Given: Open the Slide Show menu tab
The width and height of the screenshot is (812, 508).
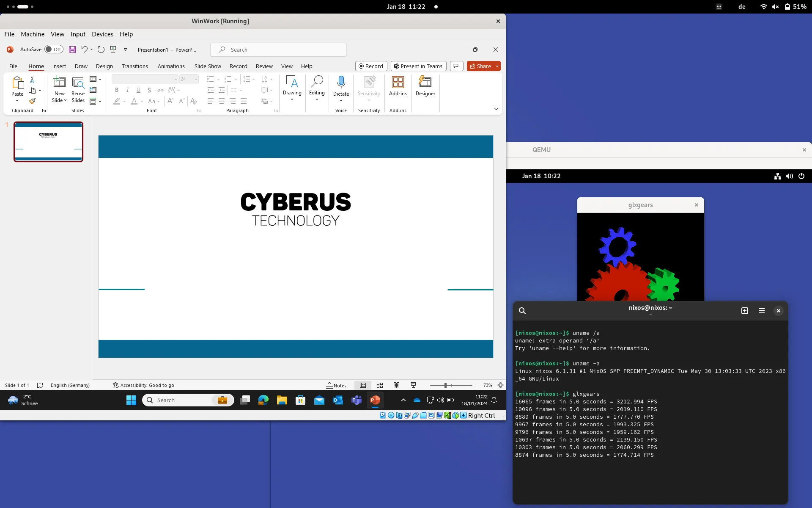Looking at the screenshot, I should [208, 66].
